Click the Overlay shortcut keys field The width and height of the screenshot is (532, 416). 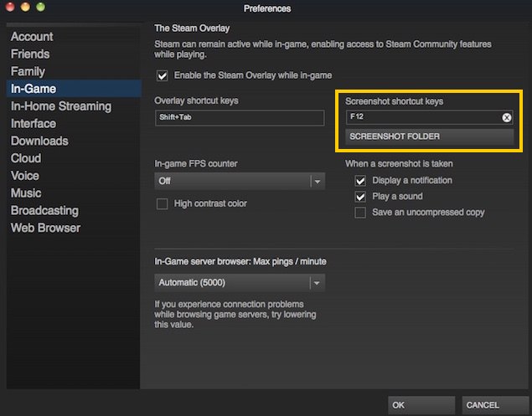click(240, 118)
